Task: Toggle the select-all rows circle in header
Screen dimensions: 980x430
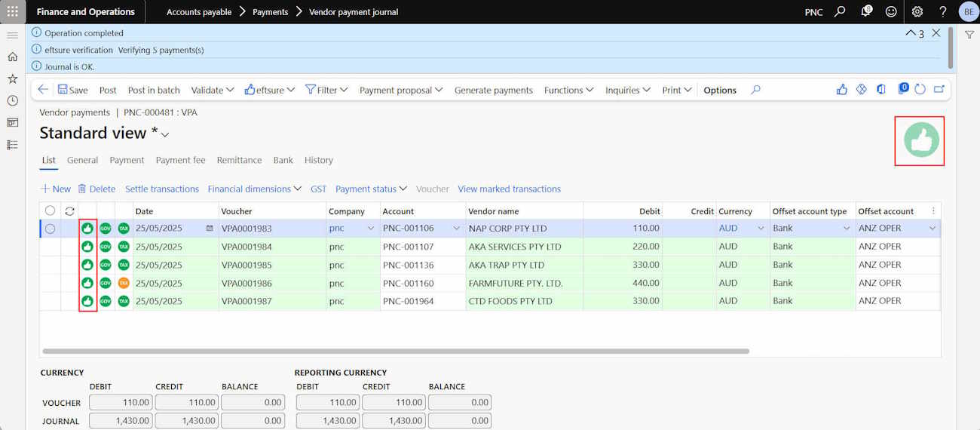Action: click(50, 211)
